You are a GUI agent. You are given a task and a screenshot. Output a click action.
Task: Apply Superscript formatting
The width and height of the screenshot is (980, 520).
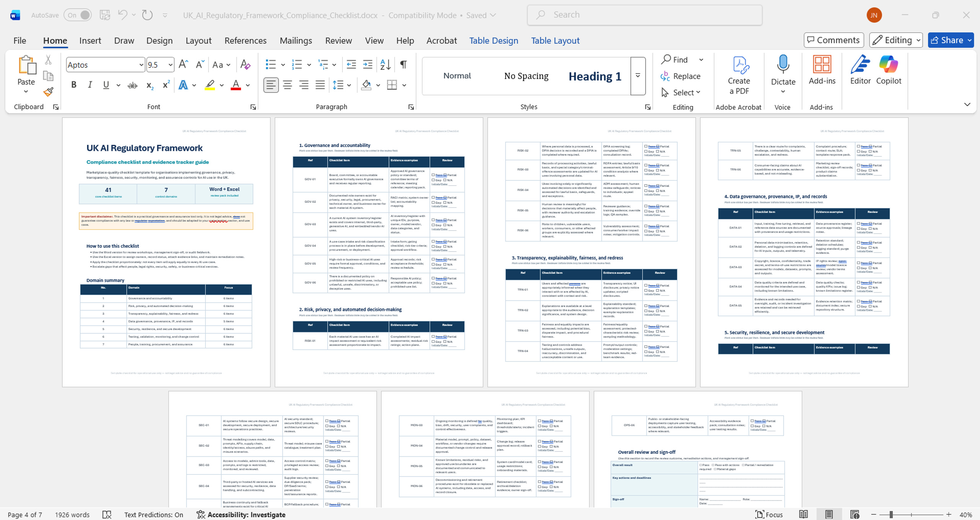(166, 85)
